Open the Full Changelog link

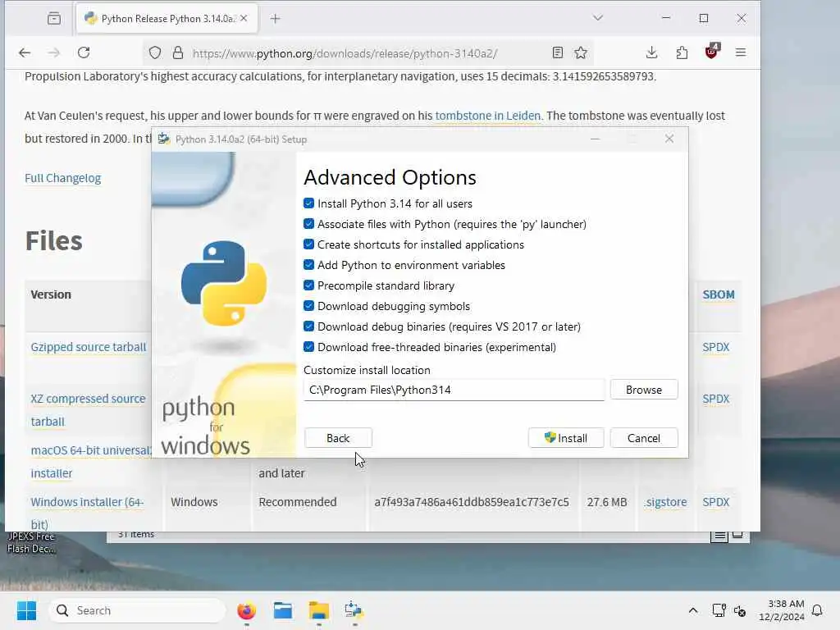pyautogui.click(x=62, y=178)
